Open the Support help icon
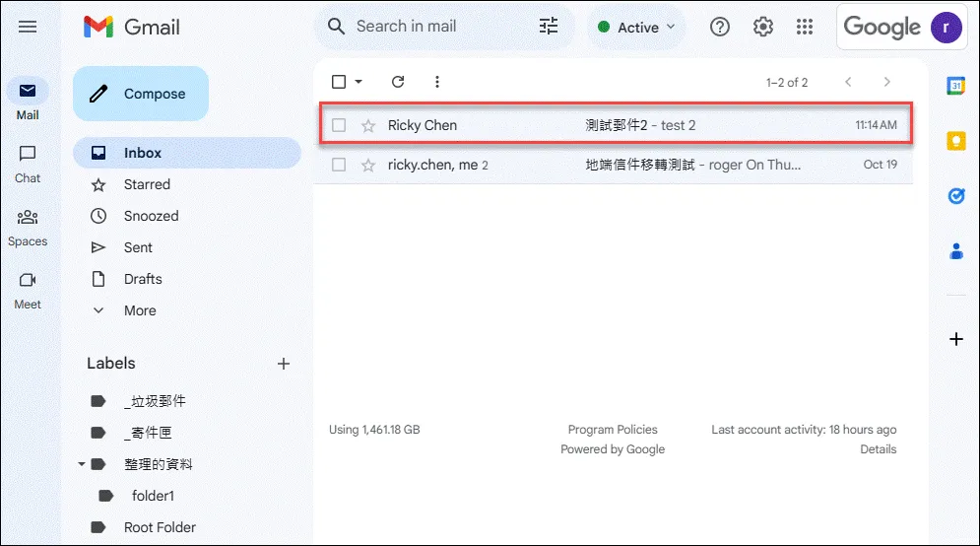 point(720,27)
